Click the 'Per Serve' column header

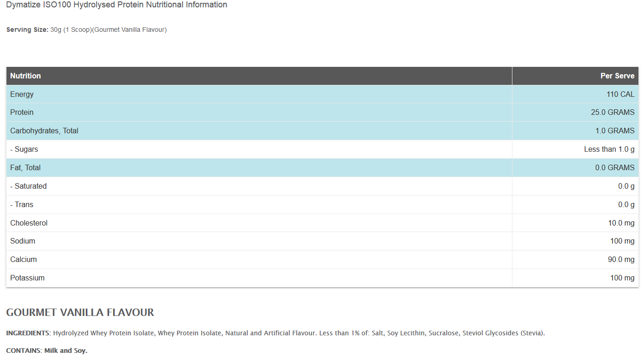pyautogui.click(x=617, y=76)
